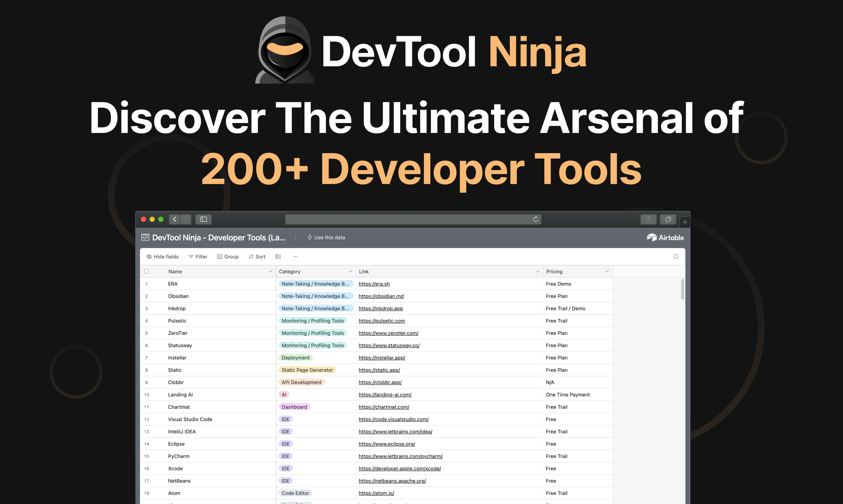Open the https://pulsetic.com link
Viewport: 843px width, 504px height.
click(382, 321)
